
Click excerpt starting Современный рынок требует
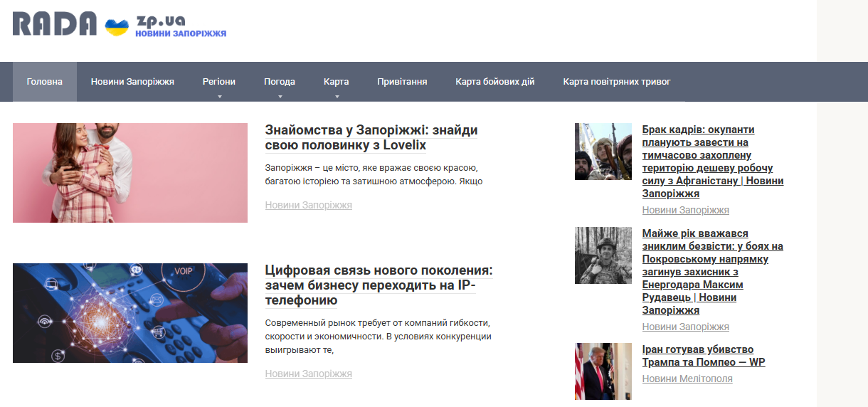coord(378,337)
